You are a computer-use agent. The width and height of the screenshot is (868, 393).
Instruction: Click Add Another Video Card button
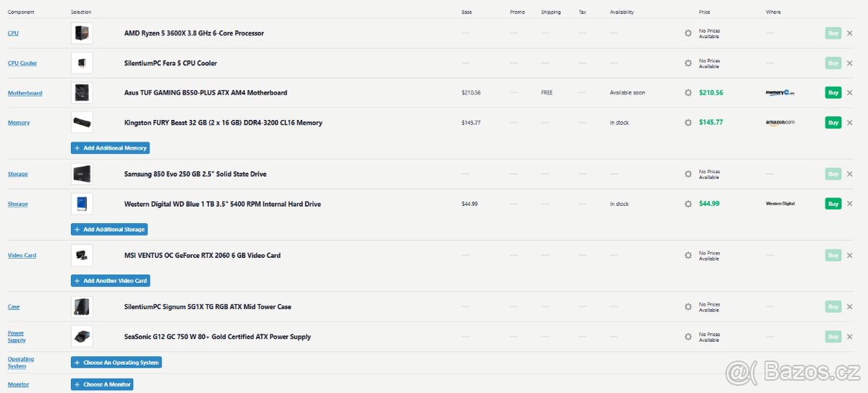111,281
